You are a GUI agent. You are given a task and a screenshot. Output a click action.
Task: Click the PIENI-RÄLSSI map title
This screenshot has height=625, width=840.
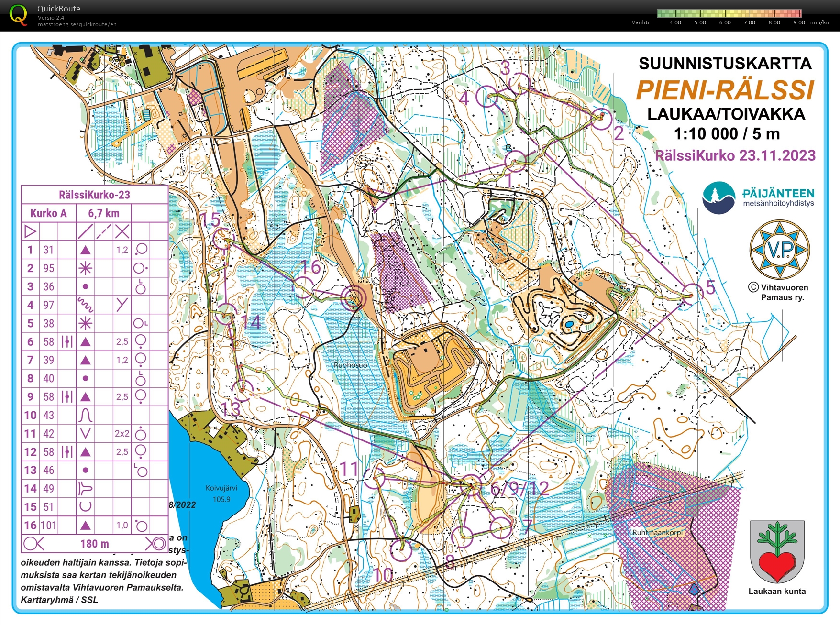point(725,90)
